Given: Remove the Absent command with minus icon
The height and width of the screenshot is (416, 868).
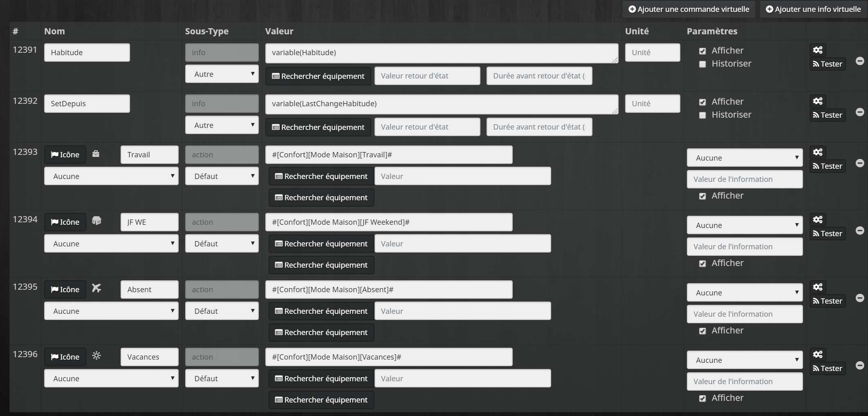Looking at the screenshot, I should [860, 298].
